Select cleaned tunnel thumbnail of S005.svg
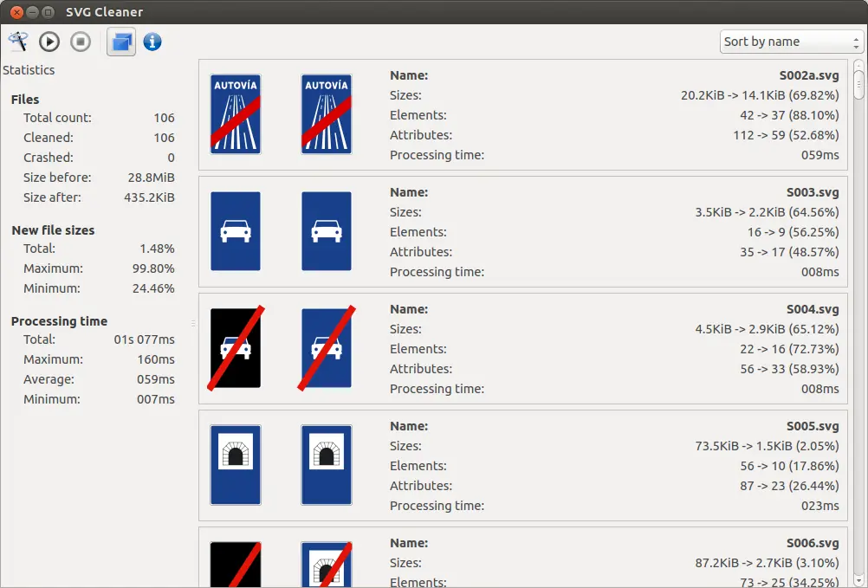Viewport: 868px width, 588px height. 326,465
